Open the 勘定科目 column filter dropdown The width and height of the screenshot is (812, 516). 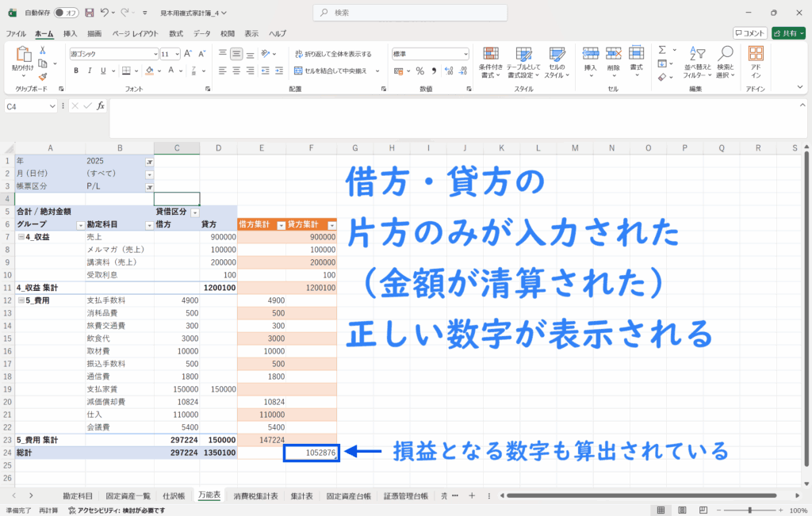click(147, 225)
